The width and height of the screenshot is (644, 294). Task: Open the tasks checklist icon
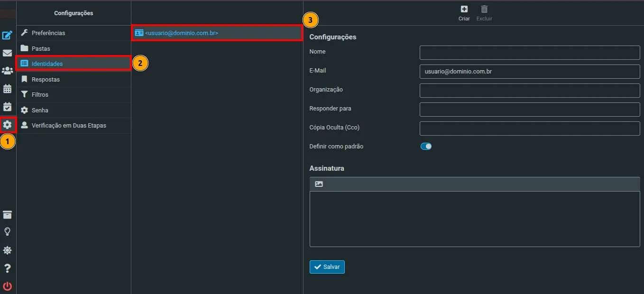pyautogui.click(x=7, y=107)
